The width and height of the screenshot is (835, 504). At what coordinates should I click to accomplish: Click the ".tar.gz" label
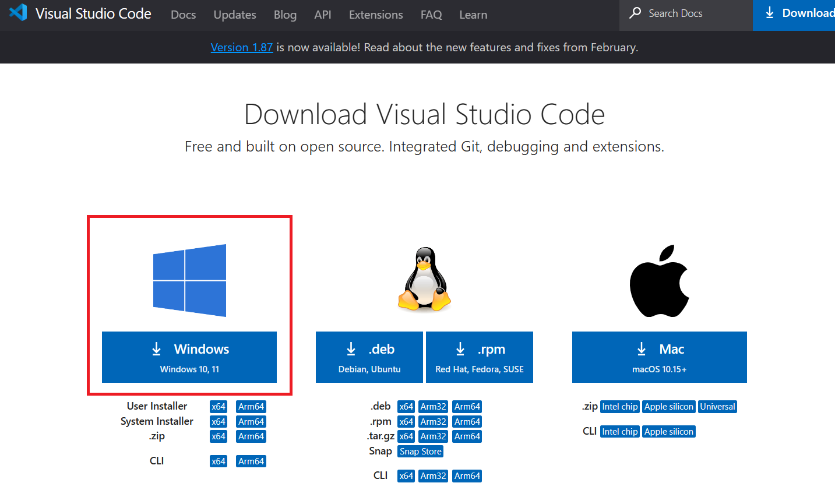pyautogui.click(x=380, y=436)
